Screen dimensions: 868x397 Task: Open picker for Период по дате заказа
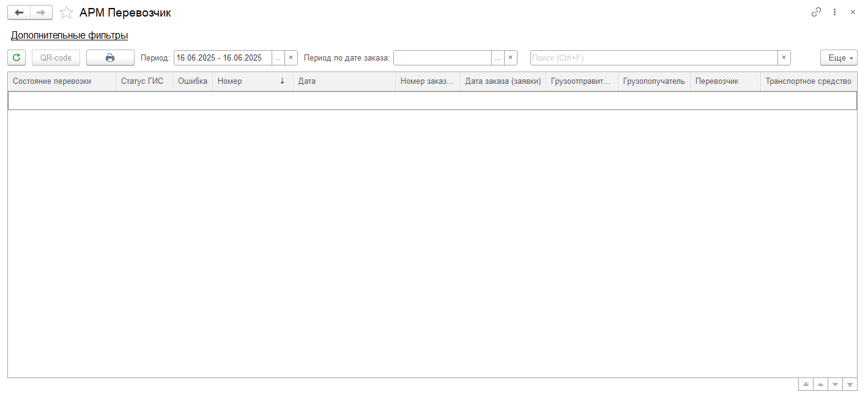coord(498,58)
